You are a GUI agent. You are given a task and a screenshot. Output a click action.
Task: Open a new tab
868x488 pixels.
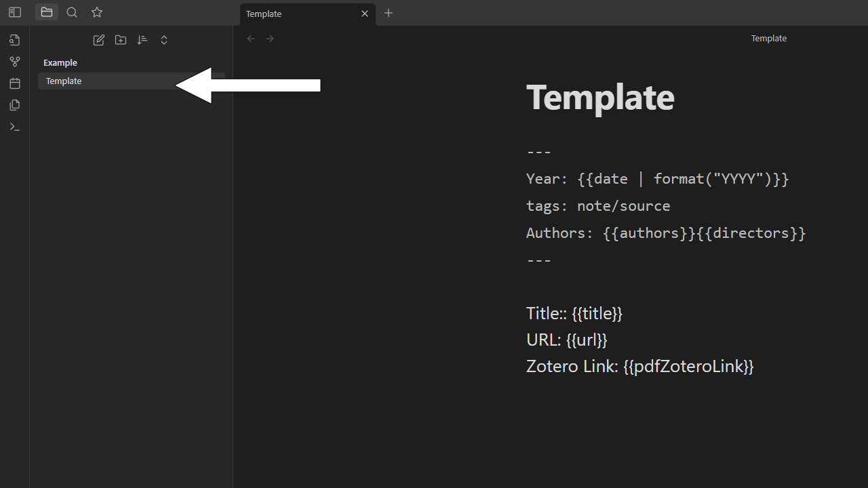click(389, 14)
